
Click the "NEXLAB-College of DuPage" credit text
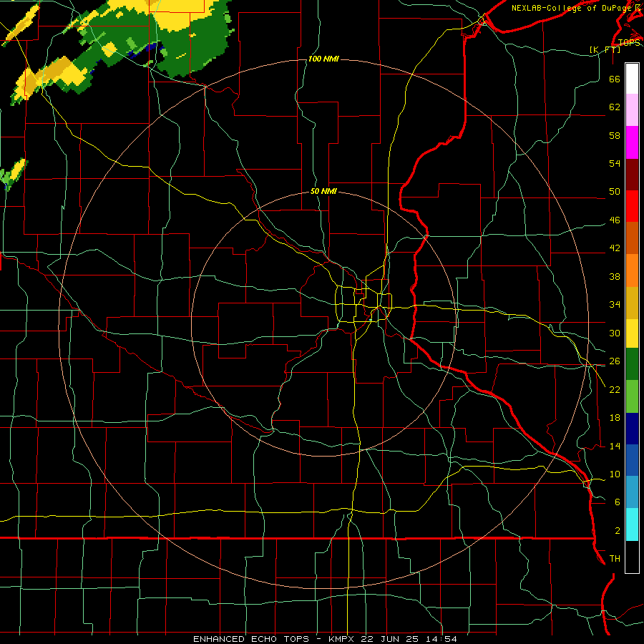pyautogui.click(x=572, y=8)
